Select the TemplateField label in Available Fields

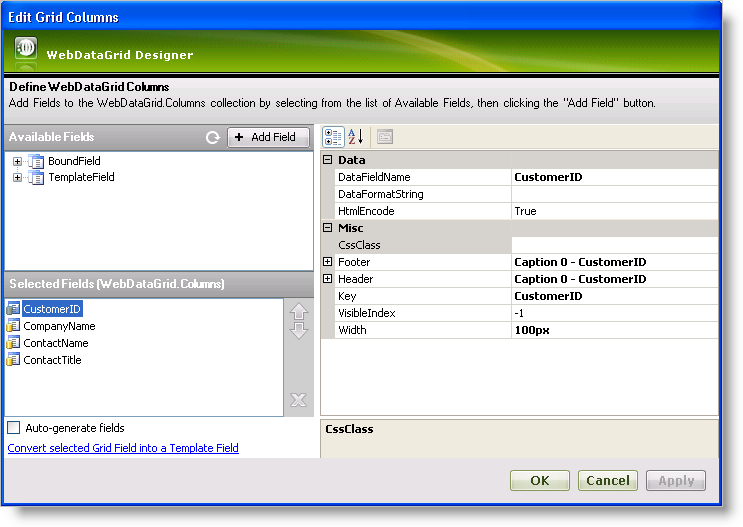click(x=82, y=177)
